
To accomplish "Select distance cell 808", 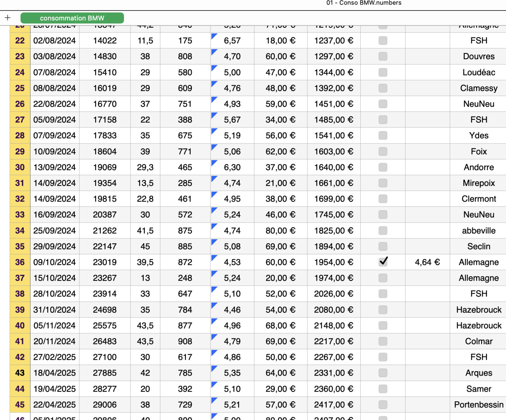I will click(x=185, y=56).
